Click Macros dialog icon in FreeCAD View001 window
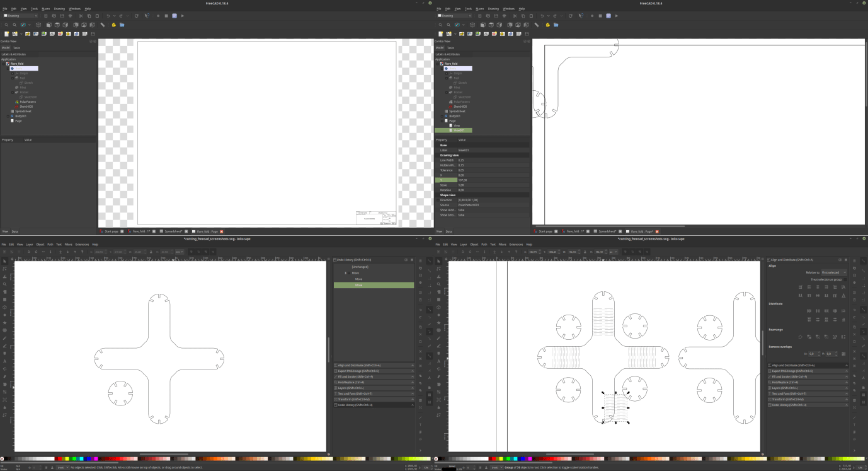 (x=608, y=16)
